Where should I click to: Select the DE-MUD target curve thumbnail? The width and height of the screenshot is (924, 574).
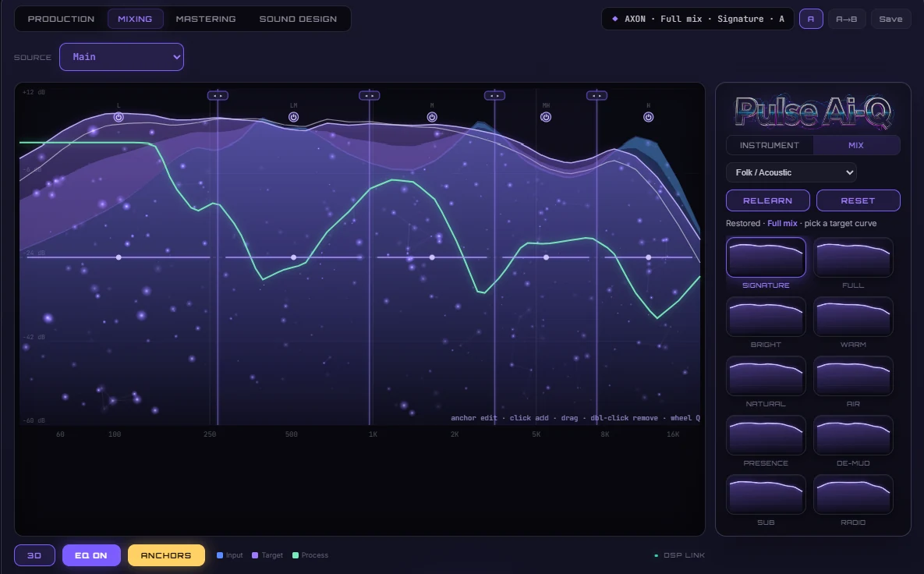853,435
